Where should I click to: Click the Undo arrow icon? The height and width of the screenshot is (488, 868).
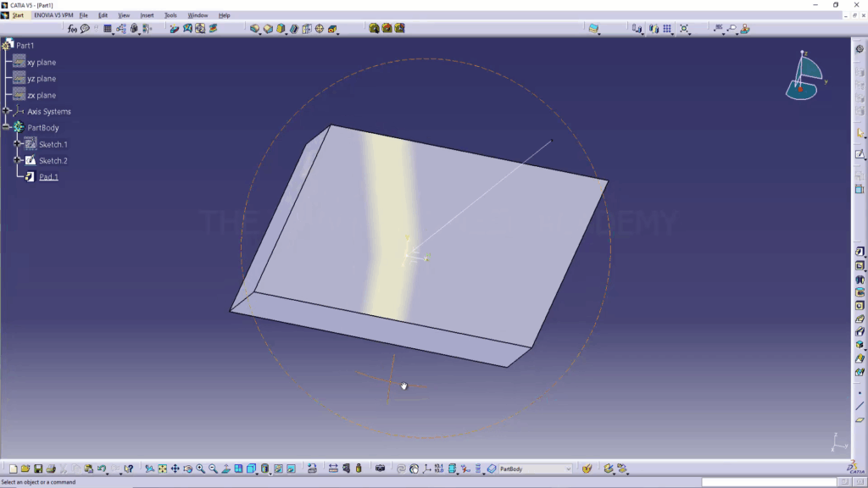point(102,469)
